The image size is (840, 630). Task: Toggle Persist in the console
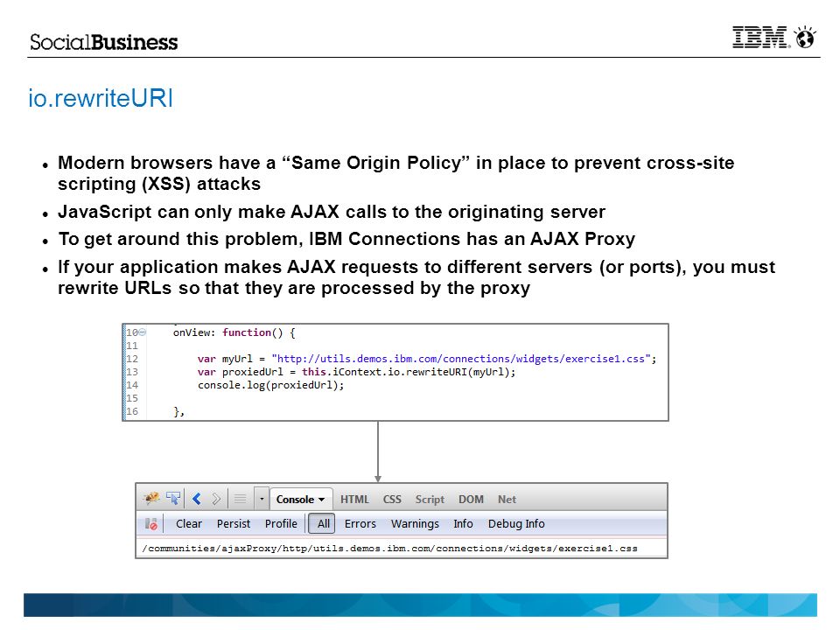pos(234,523)
